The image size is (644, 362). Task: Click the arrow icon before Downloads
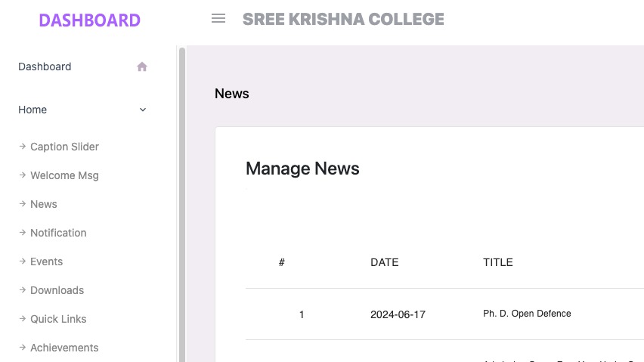[x=23, y=289]
